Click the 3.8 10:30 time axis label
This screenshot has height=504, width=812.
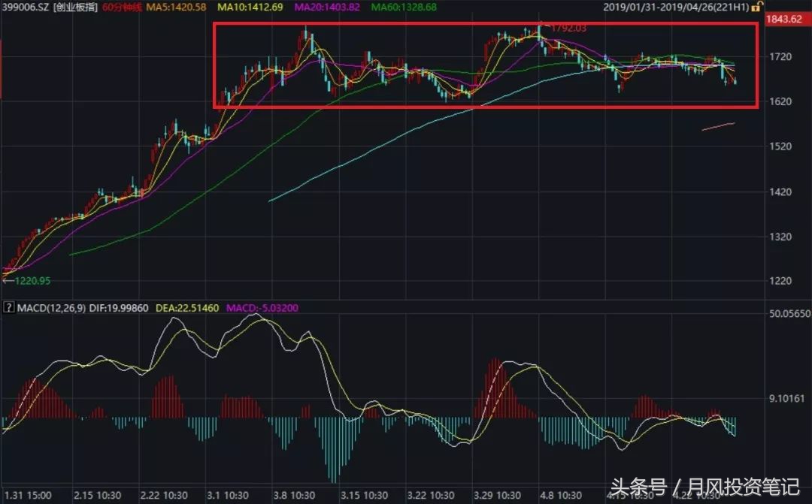[x=294, y=496]
